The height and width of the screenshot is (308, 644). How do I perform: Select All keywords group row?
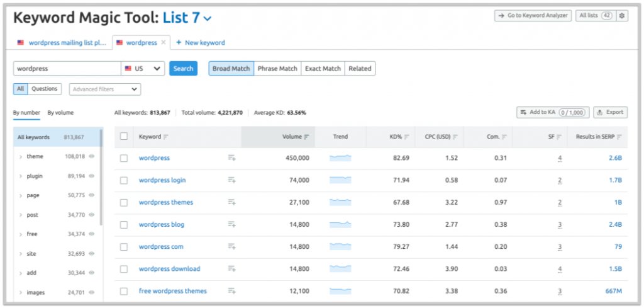pos(57,137)
